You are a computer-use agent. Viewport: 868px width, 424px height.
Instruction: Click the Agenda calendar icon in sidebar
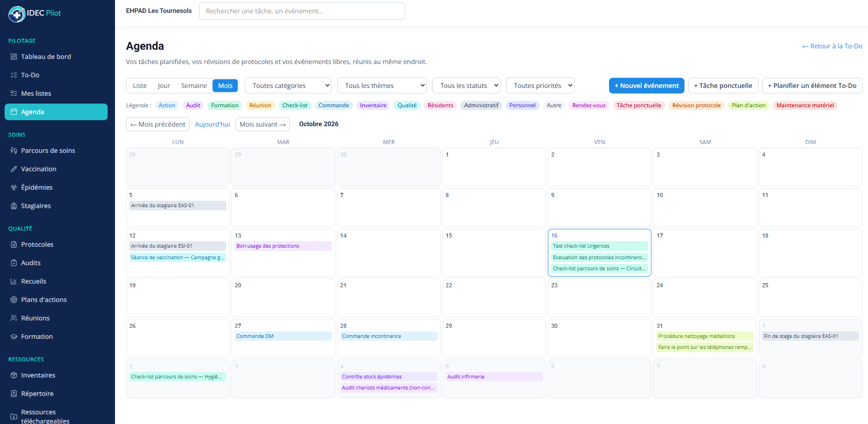click(14, 112)
